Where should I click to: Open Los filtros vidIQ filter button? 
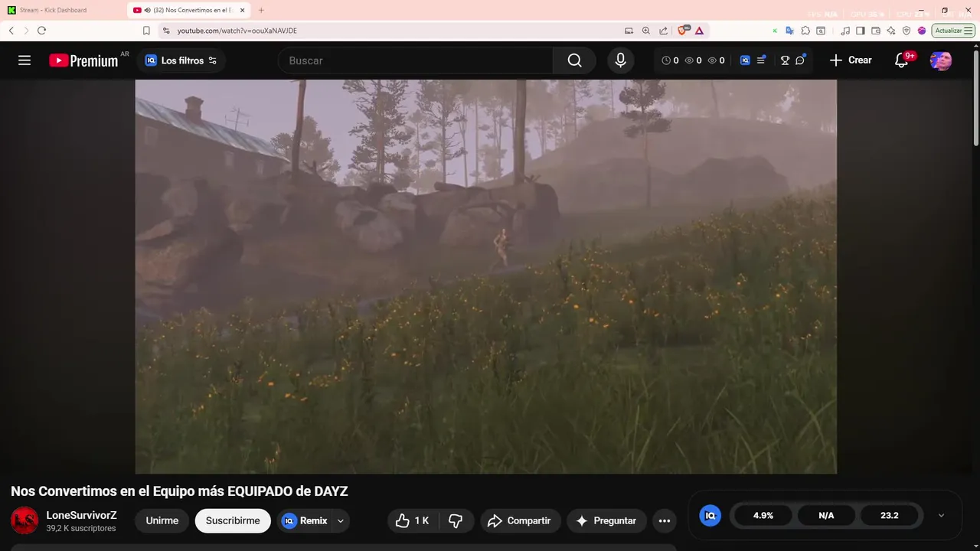pos(181,60)
